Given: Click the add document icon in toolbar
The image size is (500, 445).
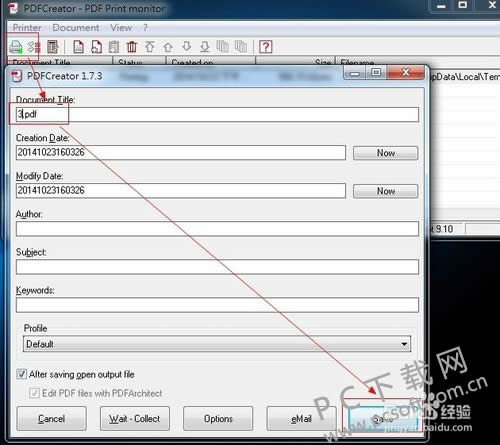Looking at the screenshot, I should (96, 47).
